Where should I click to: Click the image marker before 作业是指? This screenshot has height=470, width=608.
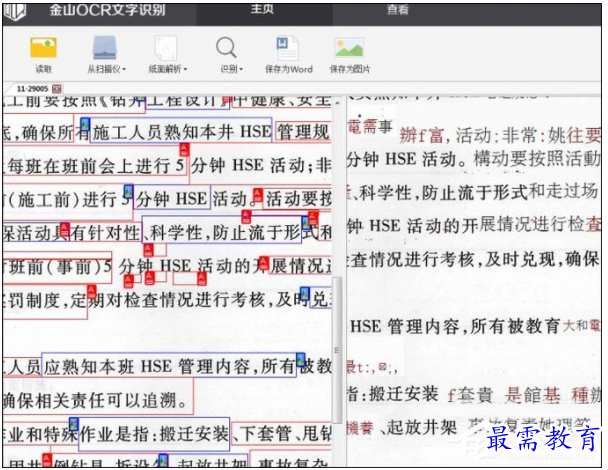click(74, 424)
